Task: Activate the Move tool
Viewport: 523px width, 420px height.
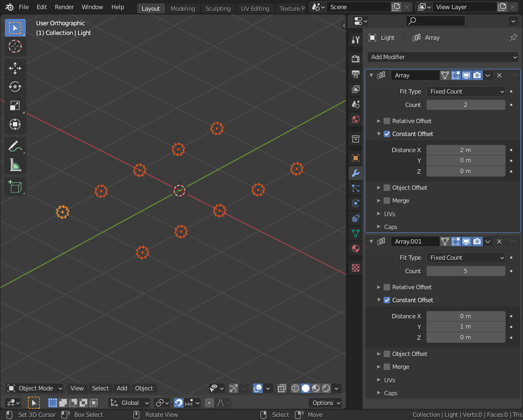Action: coord(15,68)
